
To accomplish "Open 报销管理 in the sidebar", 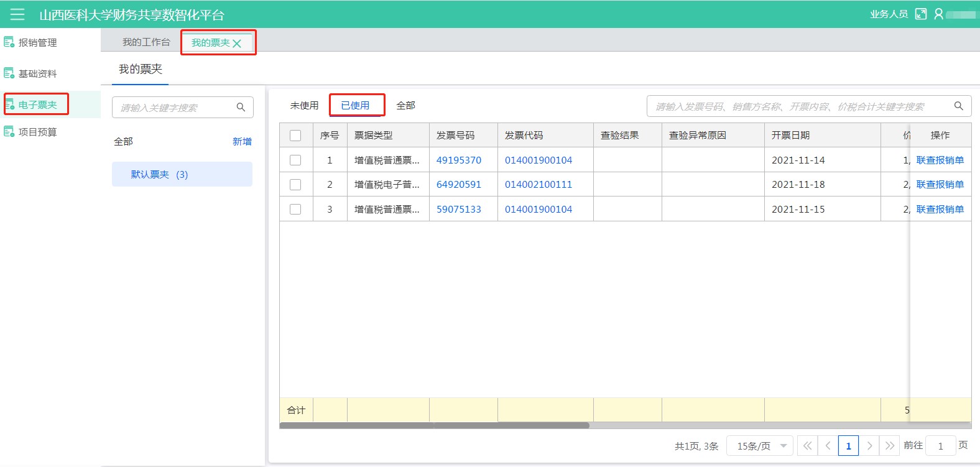I will (37, 42).
